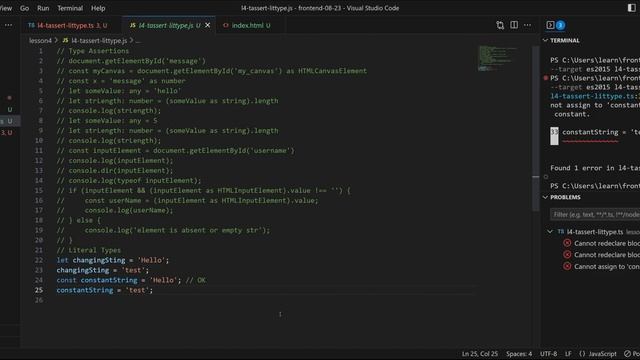Click the Split Editor icon
Screen dimensions: 640x360
[514, 25]
